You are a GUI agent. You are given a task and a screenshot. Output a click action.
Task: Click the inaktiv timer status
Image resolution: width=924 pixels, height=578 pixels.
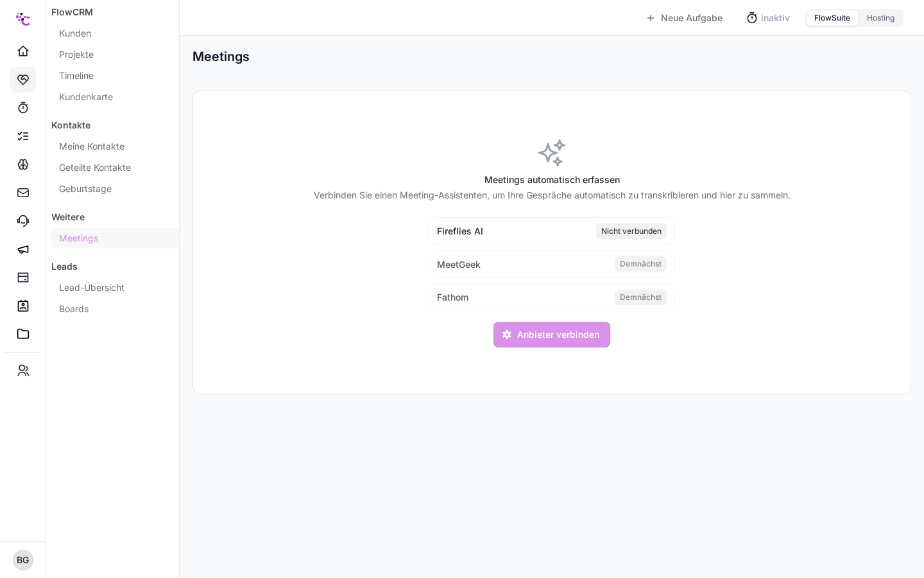(x=768, y=18)
